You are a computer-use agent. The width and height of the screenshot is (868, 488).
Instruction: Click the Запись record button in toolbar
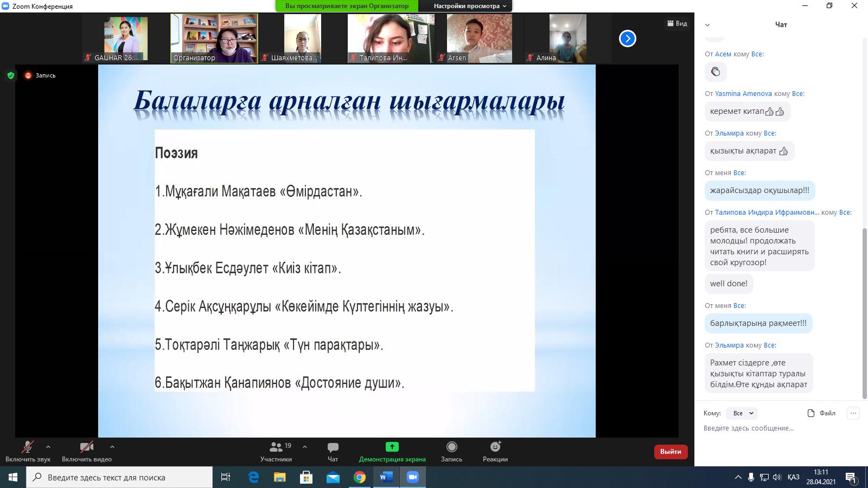coord(451,452)
